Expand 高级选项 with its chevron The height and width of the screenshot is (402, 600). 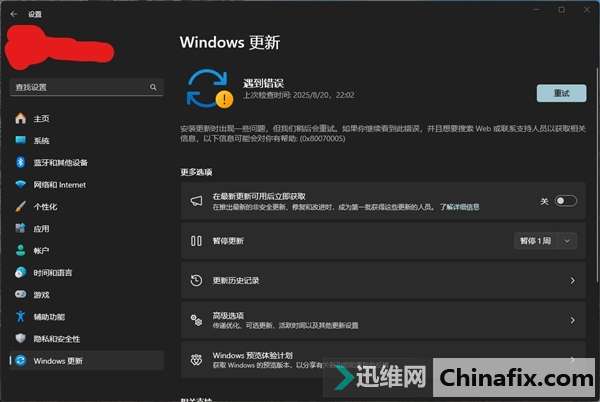pyautogui.click(x=572, y=320)
